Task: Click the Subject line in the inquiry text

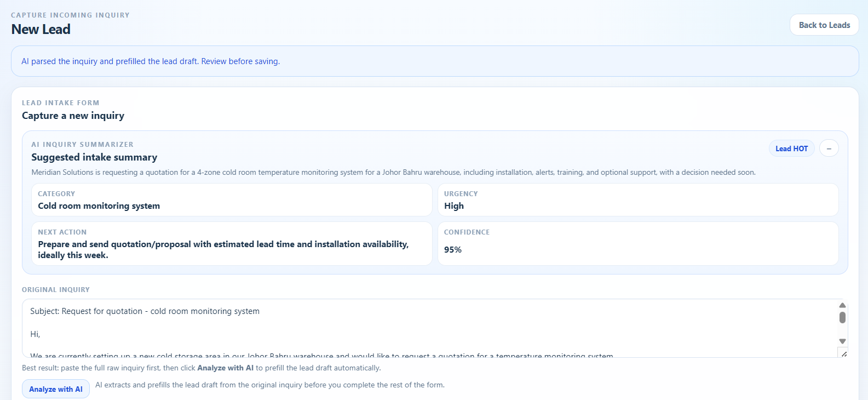Action: [145, 311]
